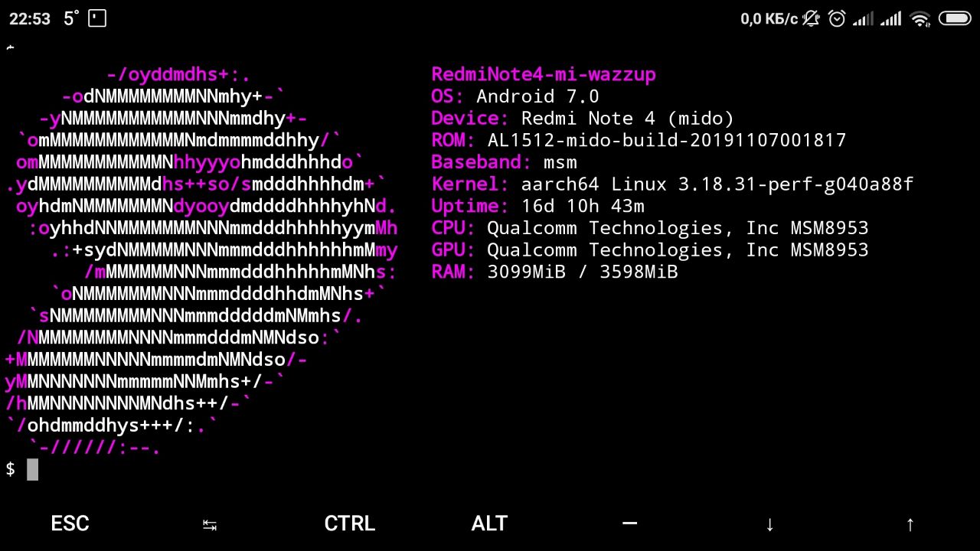Viewport: 980px width, 551px height.
Task: Tap the second SIM signal bars icon
Action: point(890,18)
